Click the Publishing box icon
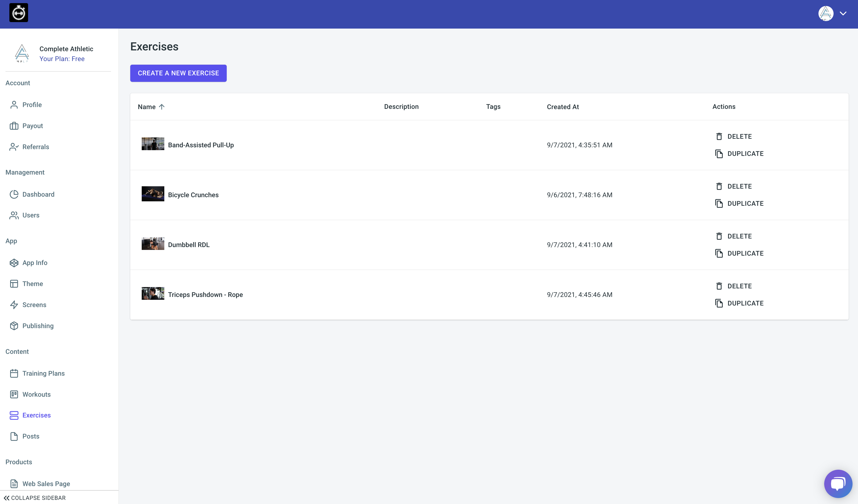The image size is (858, 504). (x=14, y=326)
